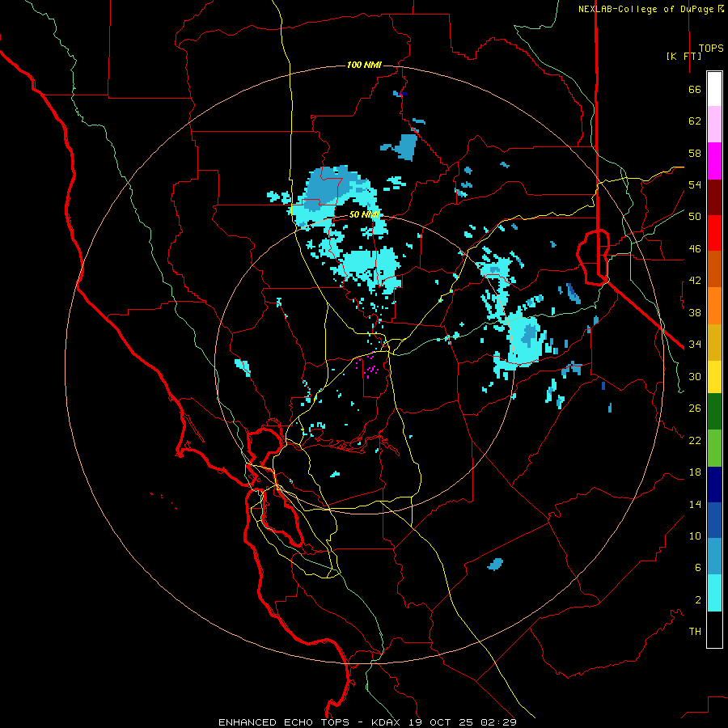Click the white color swatch in the tops legend
The height and width of the screenshot is (728, 728).
(714, 89)
